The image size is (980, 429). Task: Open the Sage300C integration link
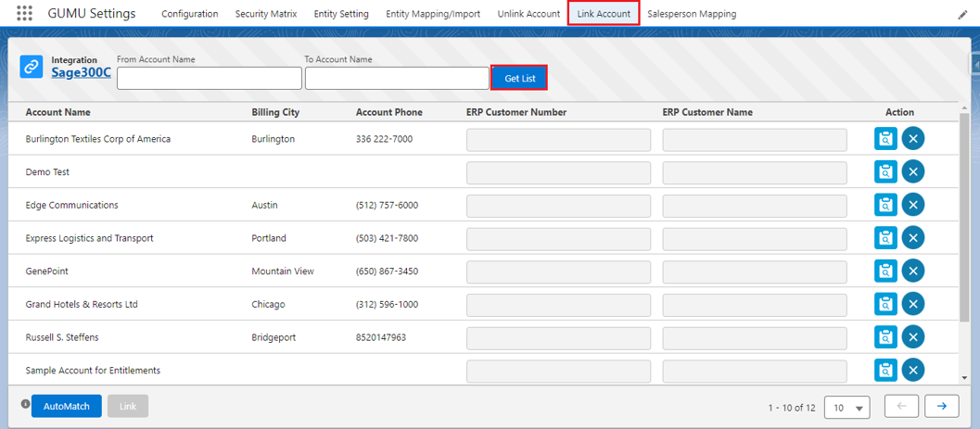[x=81, y=72]
